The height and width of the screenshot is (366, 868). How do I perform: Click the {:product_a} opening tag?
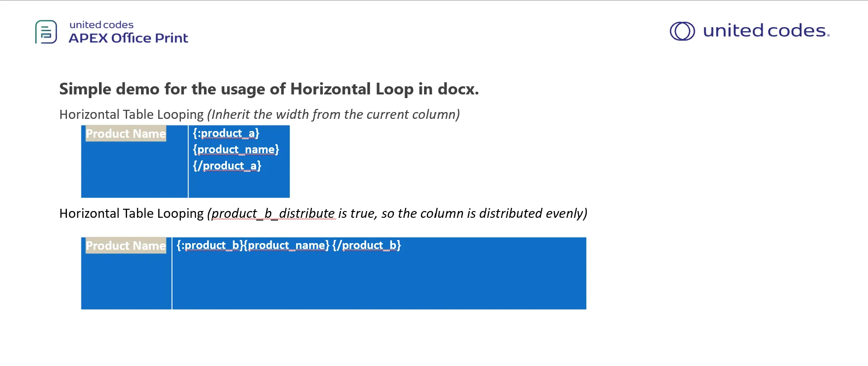tap(226, 133)
